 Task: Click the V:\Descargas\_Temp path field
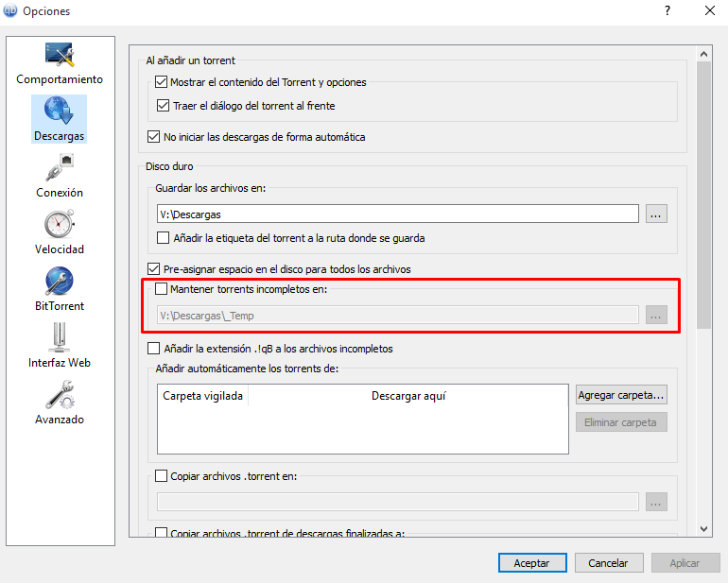398,316
